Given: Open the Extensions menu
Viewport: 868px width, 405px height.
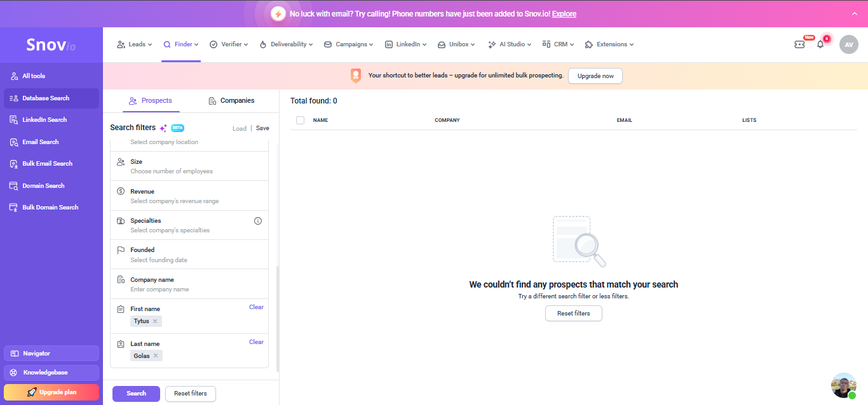Looking at the screenshot, I should 609,44.
